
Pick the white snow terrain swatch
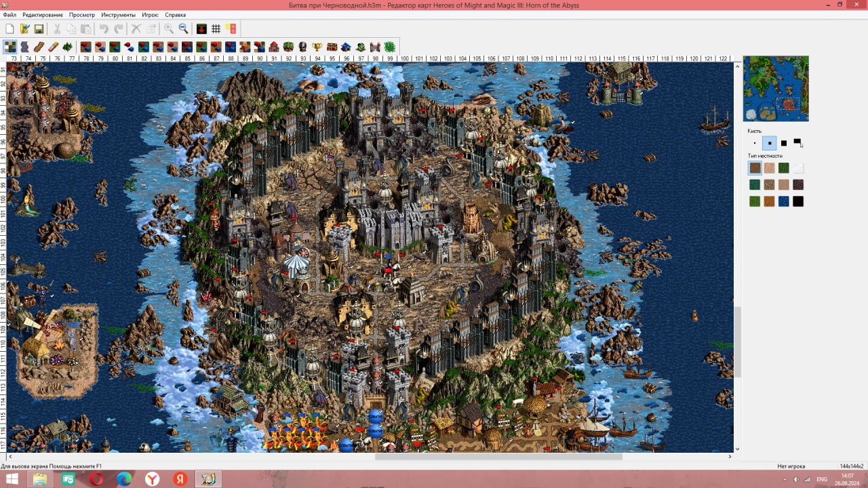point(798,168)
